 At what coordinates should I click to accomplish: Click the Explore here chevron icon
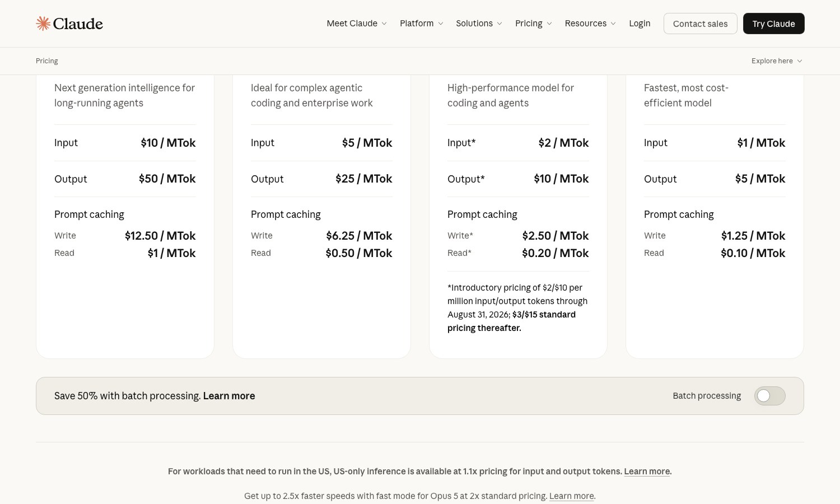point(800,61)
